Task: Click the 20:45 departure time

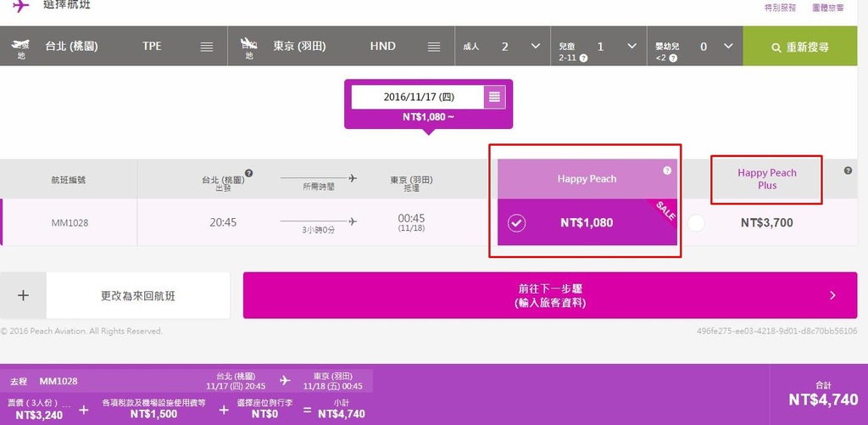Action: 223,222
